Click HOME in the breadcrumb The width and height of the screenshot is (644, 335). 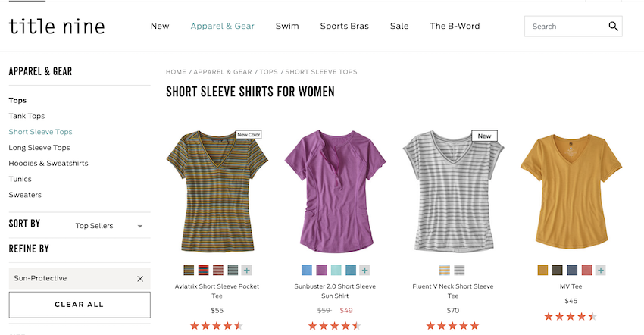click(176, 72)
